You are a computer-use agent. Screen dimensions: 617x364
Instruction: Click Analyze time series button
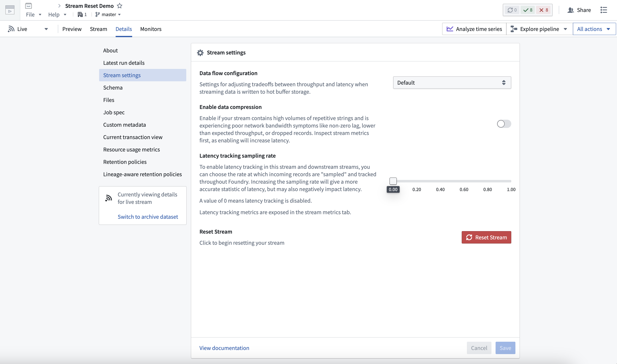click(474, 29)
